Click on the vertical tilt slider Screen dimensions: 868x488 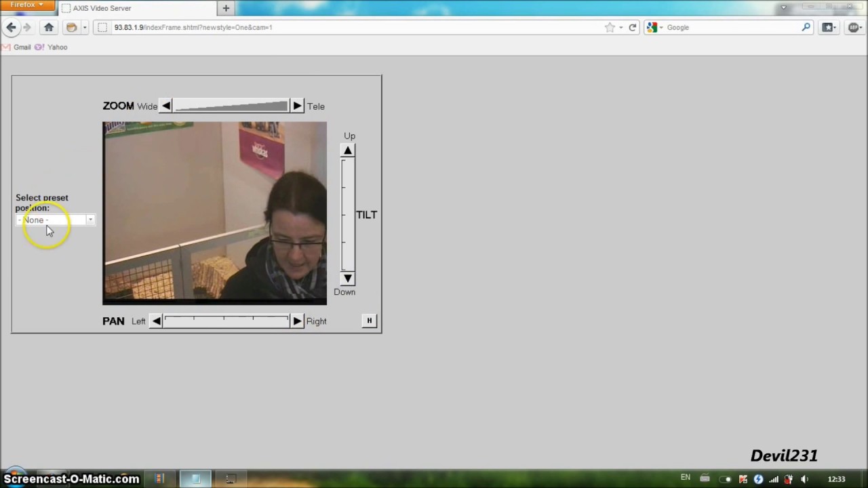click(347, 214)
